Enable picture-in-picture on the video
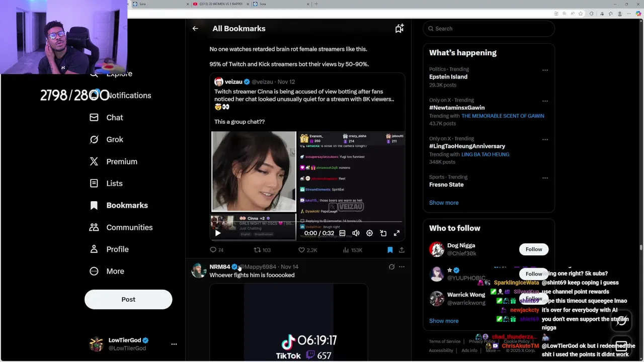Viewport: 644px width, 362px height. click(383, 233)
